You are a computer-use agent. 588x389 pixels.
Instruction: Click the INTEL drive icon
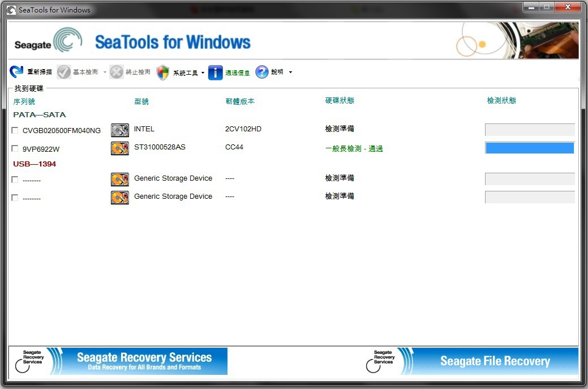click(119, 130)
